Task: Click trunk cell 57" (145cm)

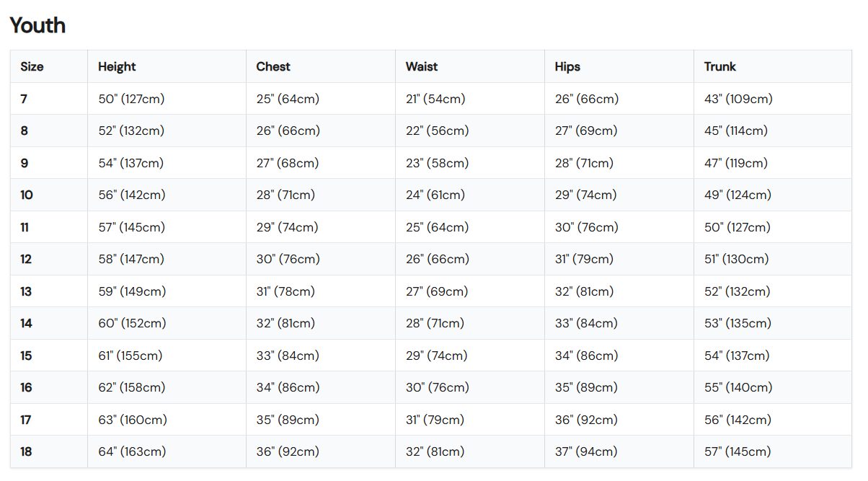Action: pos(738,451)
